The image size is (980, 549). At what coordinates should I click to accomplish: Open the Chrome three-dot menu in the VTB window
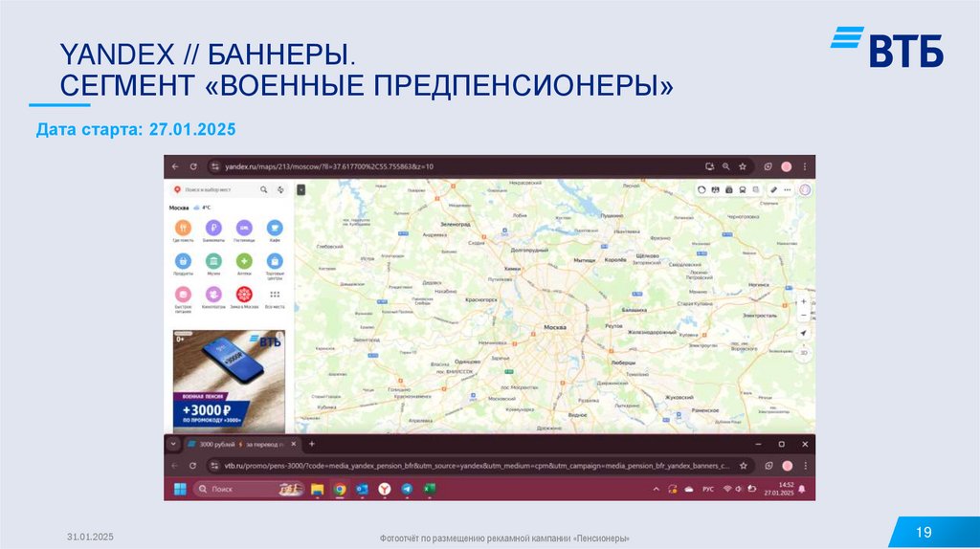[x=805, y=466]
